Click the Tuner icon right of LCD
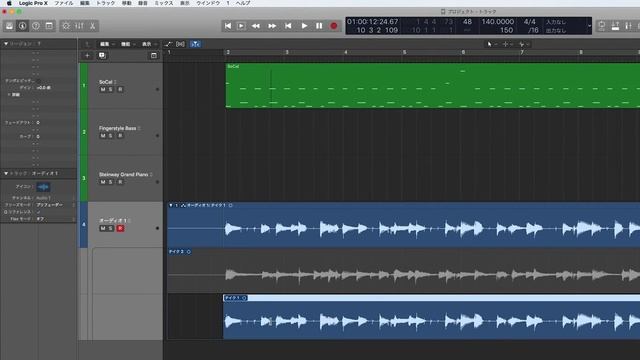The height and width of the screenshot is (360, 640). click(x=628, y=26)
